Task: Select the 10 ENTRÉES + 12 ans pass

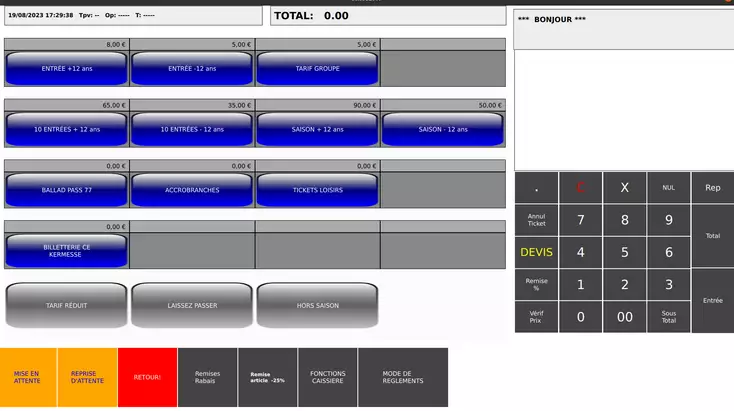Action: click(x=66, y=129)
